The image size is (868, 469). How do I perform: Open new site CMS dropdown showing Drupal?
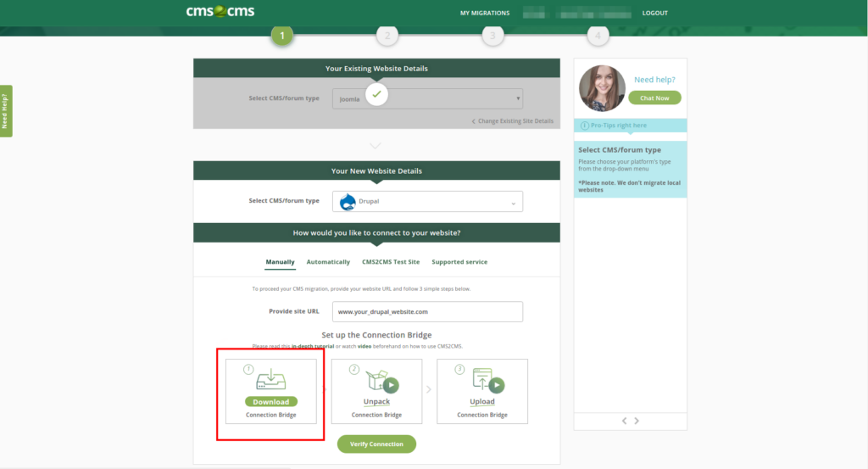coord(427,202)
